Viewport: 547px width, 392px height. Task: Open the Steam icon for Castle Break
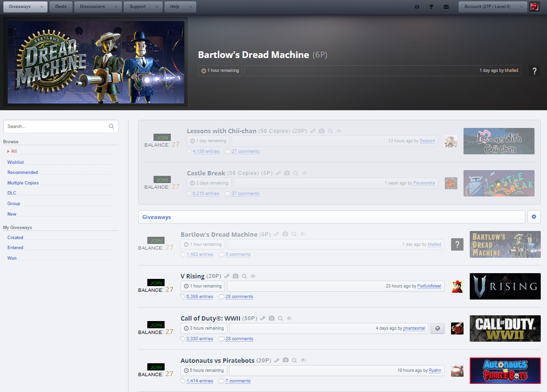click(278, 173)
